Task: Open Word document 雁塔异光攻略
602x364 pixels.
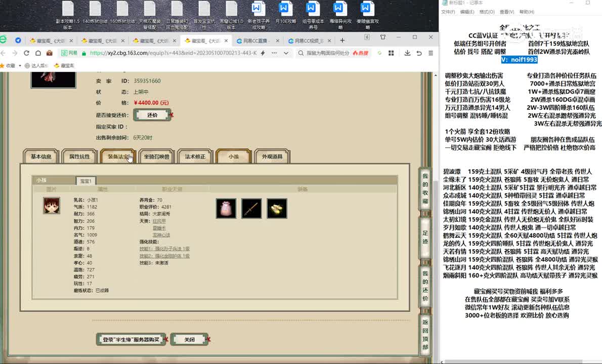Action: pos(340,15)
